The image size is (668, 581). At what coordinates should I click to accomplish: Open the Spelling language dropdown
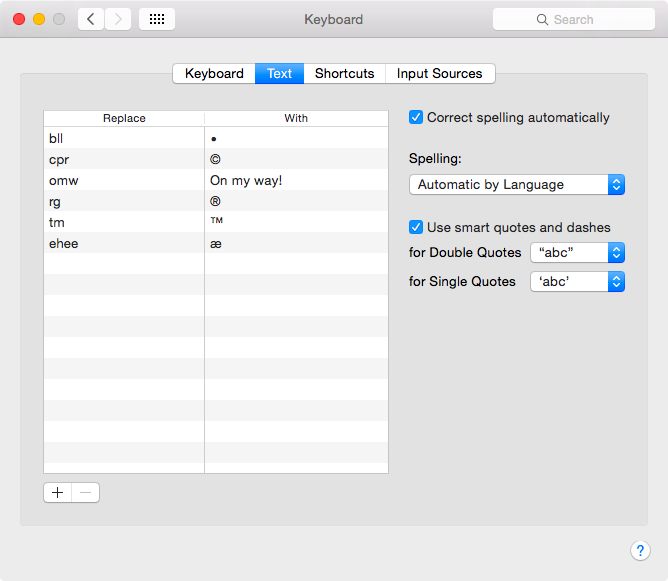[517, 184]
